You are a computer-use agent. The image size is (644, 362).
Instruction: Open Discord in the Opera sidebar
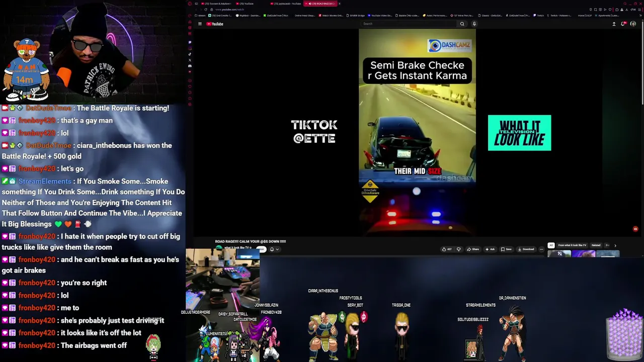click(190, 66)
